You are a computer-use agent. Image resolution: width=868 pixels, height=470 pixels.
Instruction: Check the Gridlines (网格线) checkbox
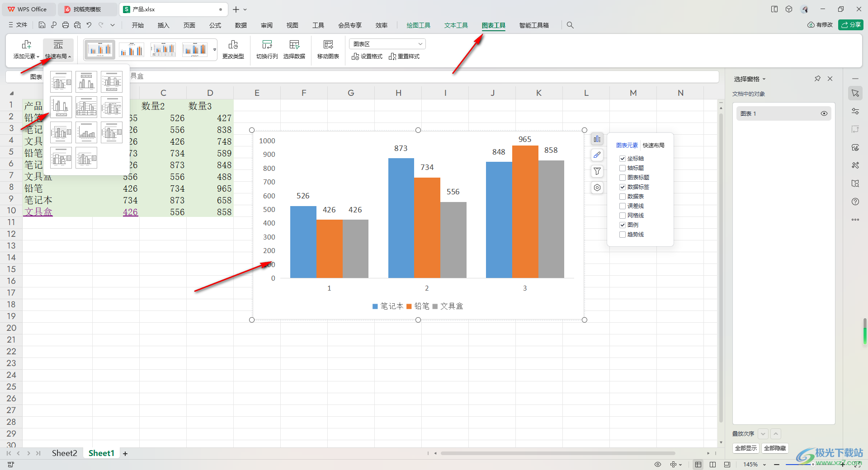[623, 216]
